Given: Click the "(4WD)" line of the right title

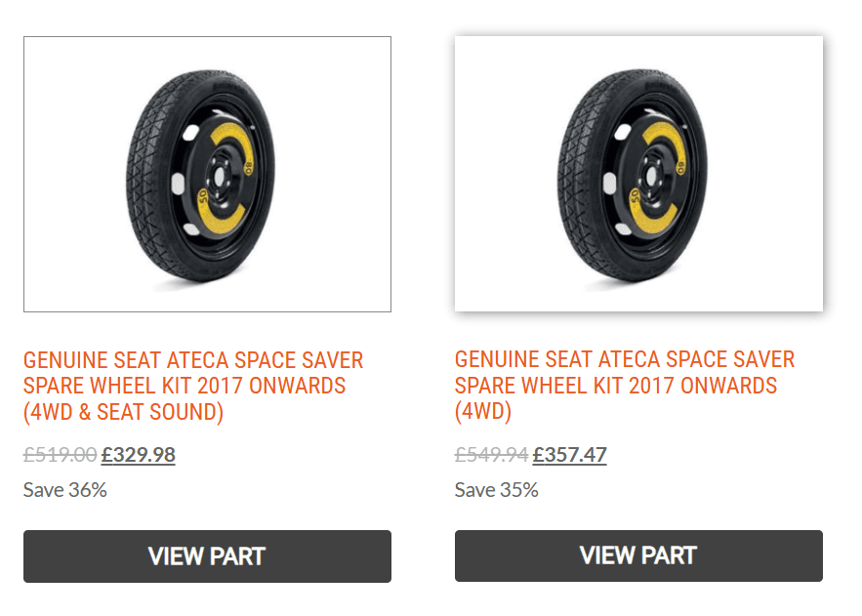Looking at the screenshot, I should (x=483, y=413).
